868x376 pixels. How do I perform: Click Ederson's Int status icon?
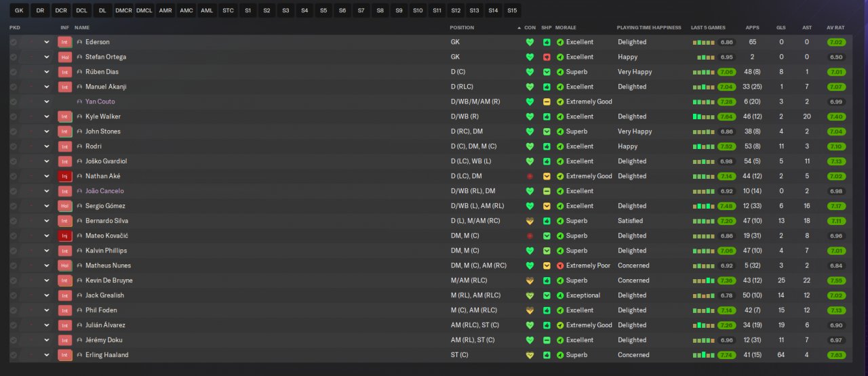[x=65, y=42]
